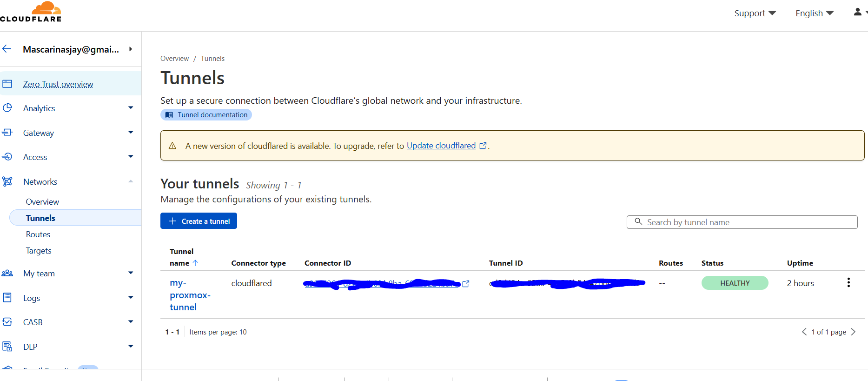The height and width of the screenshot is (381, 868).
Task: Click the Connector ID column header
Action: pos(328,263)
